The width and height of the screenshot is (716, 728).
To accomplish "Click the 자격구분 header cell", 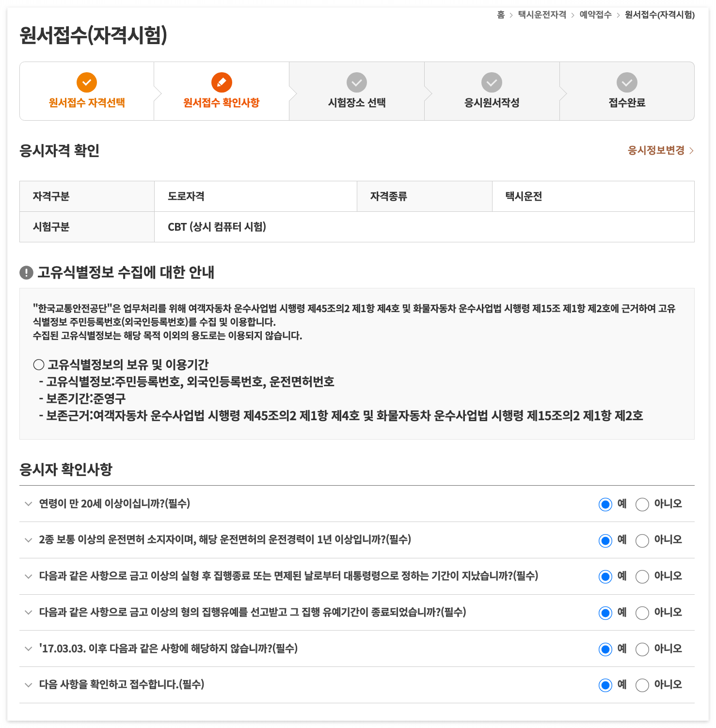I will tap(87, 196).
